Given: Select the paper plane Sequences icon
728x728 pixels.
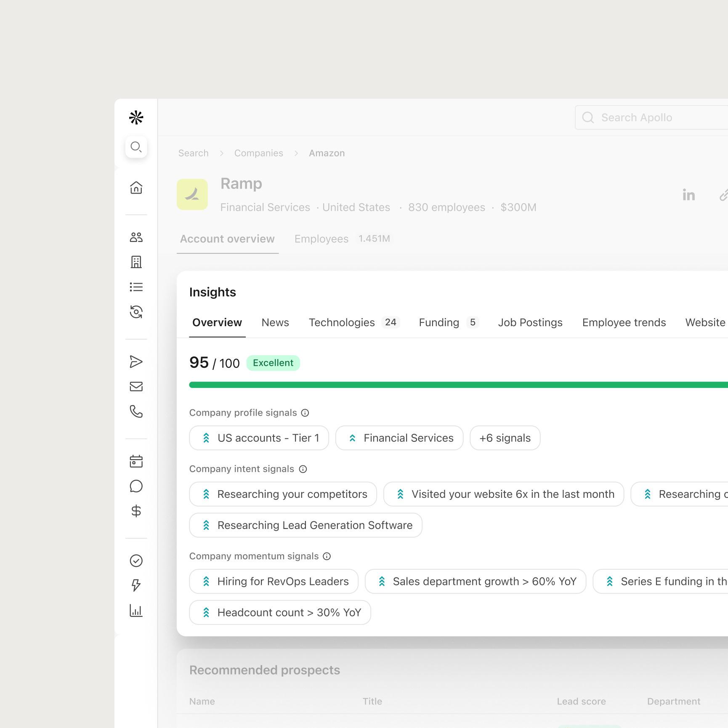Looking at the screenshot, I should (136, 362).
